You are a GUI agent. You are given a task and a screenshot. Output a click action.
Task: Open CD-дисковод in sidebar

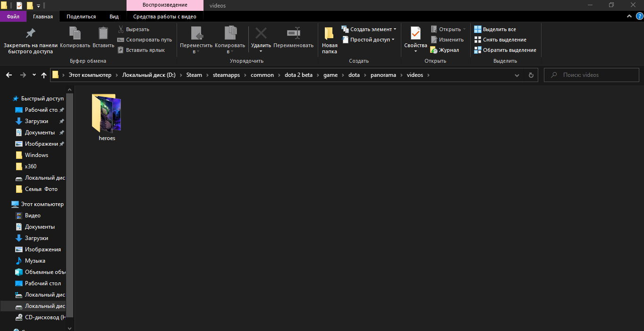(40, 317)
